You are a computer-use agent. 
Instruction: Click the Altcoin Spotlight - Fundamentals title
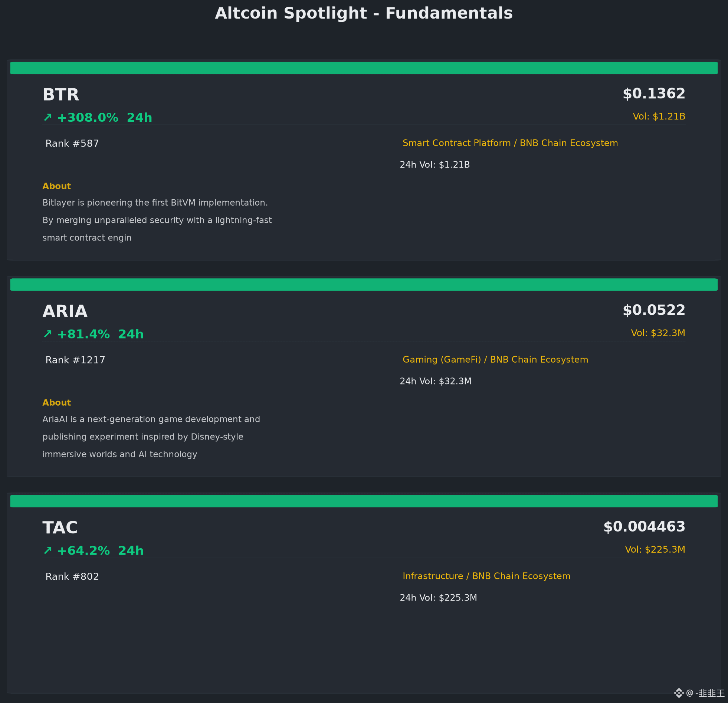pos(364,13)
